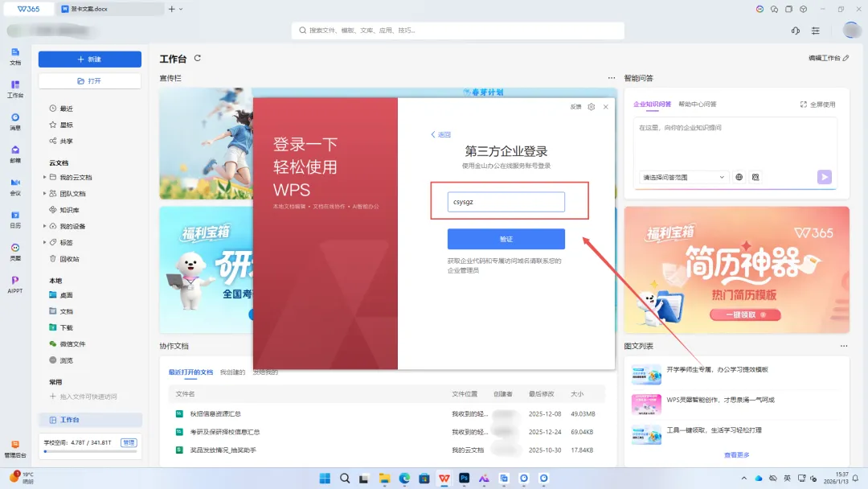Open 知识库 in the sidebar

click(x=69, y=210)
